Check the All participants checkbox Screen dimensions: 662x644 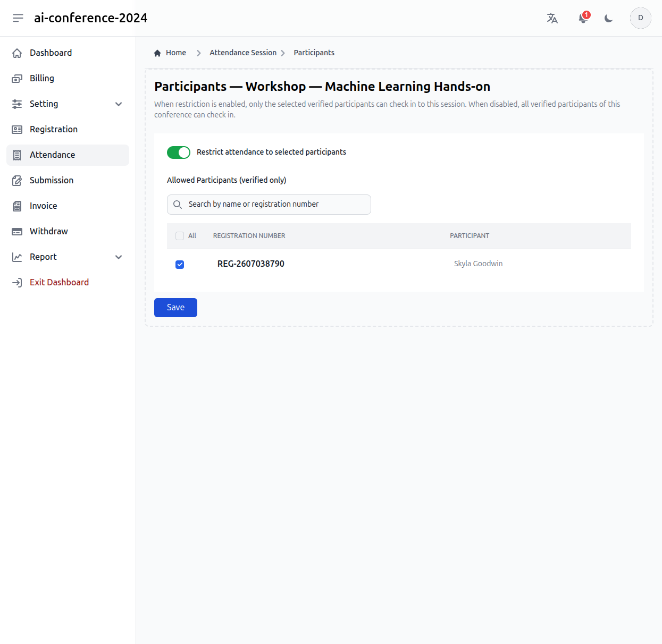pyautogui.click(x=180, y=236)
